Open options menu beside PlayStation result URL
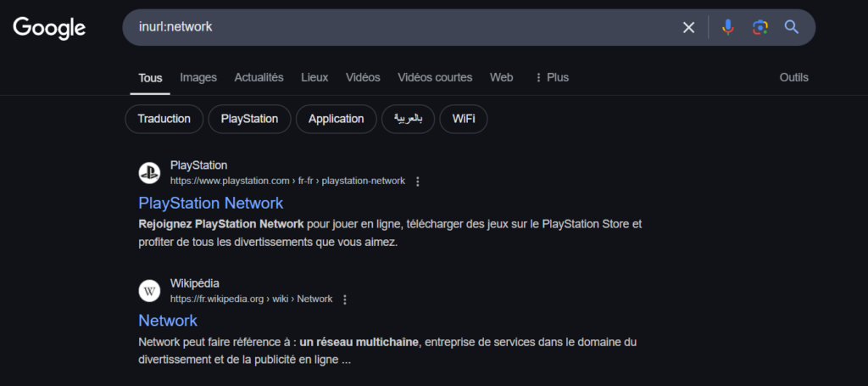 coord(418,182)
